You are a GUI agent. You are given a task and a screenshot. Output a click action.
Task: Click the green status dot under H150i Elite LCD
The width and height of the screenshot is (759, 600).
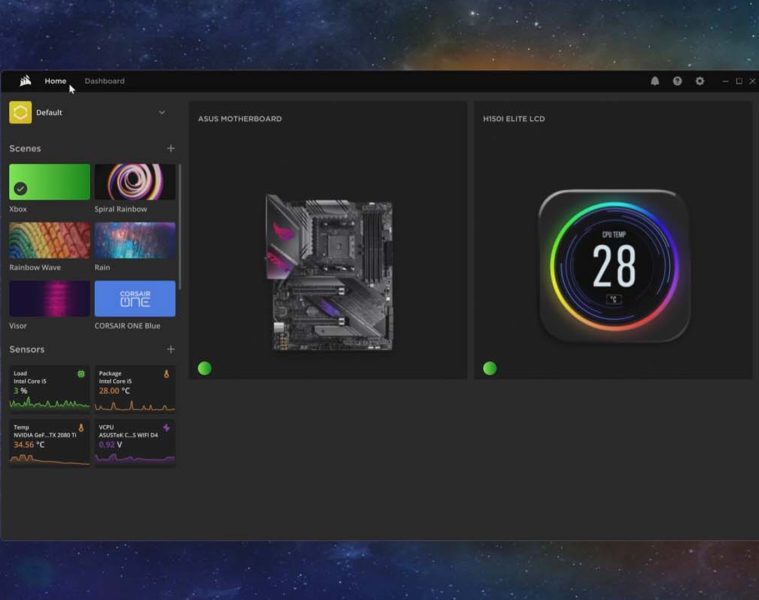[490, 368]
